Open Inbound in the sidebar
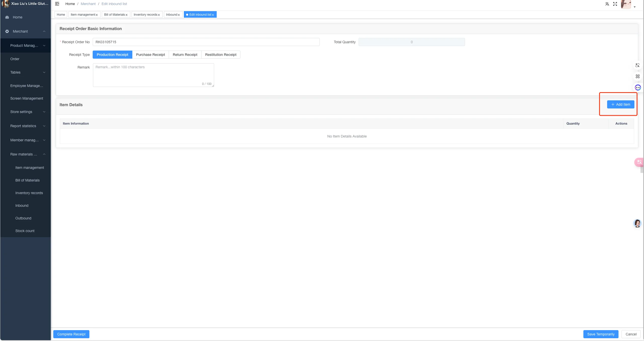This screenshot has height=341, width=644. pyautogui.click(x=25, y=206)
